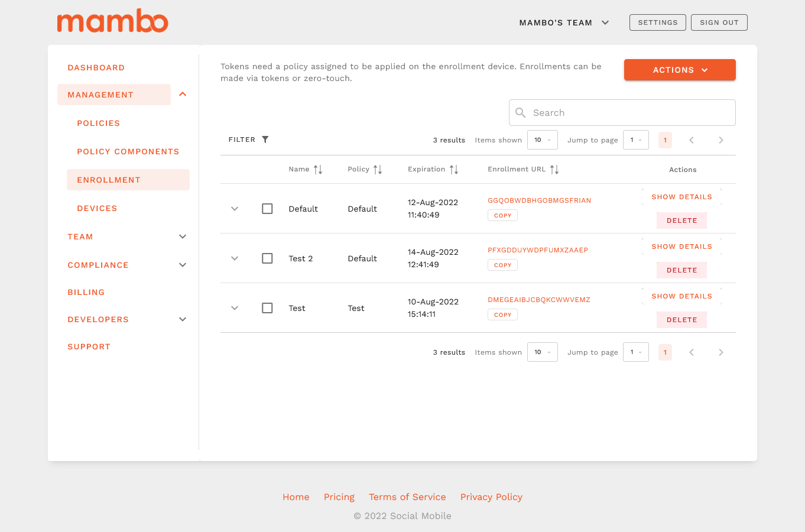Open the Actions dropdown button
Image resolution: width=805 pixels, height=532 pixels.
[x=680, y=70]
